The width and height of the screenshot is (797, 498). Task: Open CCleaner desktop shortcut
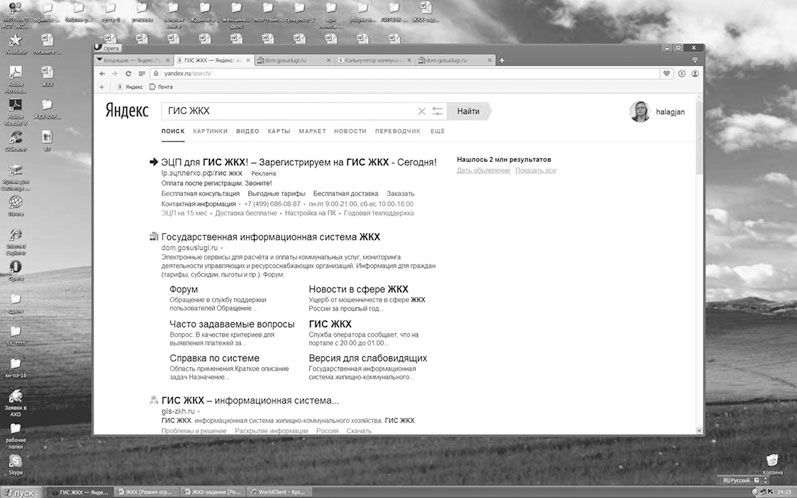tap(15, 142)
